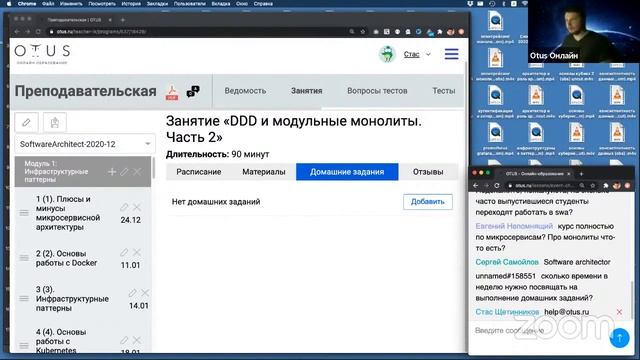This screenshot has height=360, width=640.
Task: Switch to Занятия tab
Action: (307, 91)
